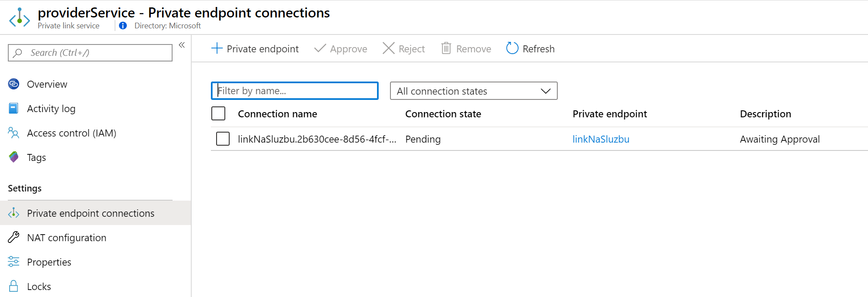This screenshot has height=297, width=868.
Task: Click the blue info icon near Directory
Action: click(123, 26)
